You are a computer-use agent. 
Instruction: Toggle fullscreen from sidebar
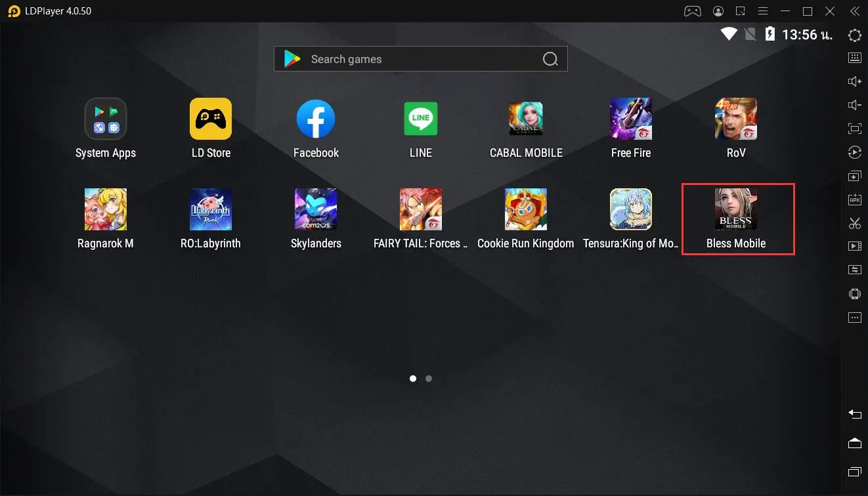click(855, 129)
